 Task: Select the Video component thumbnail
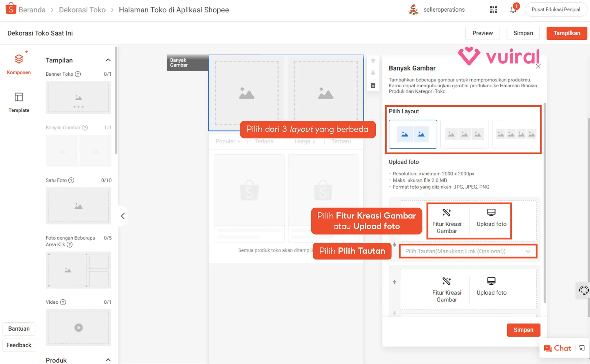(79, 327)
